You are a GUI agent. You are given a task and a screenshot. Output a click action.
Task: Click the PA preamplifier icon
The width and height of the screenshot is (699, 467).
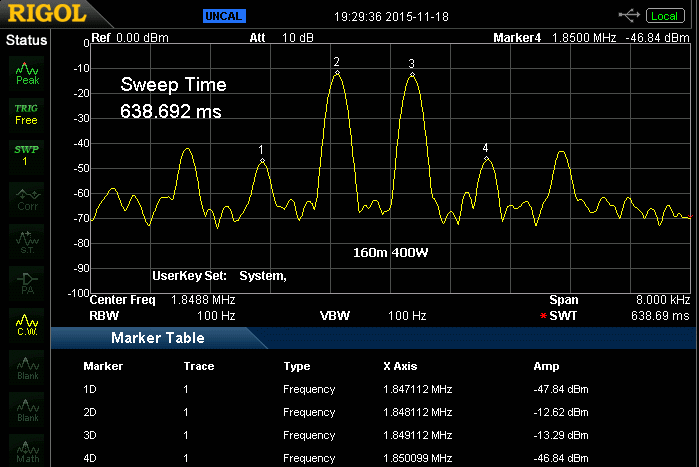(27, 282)
